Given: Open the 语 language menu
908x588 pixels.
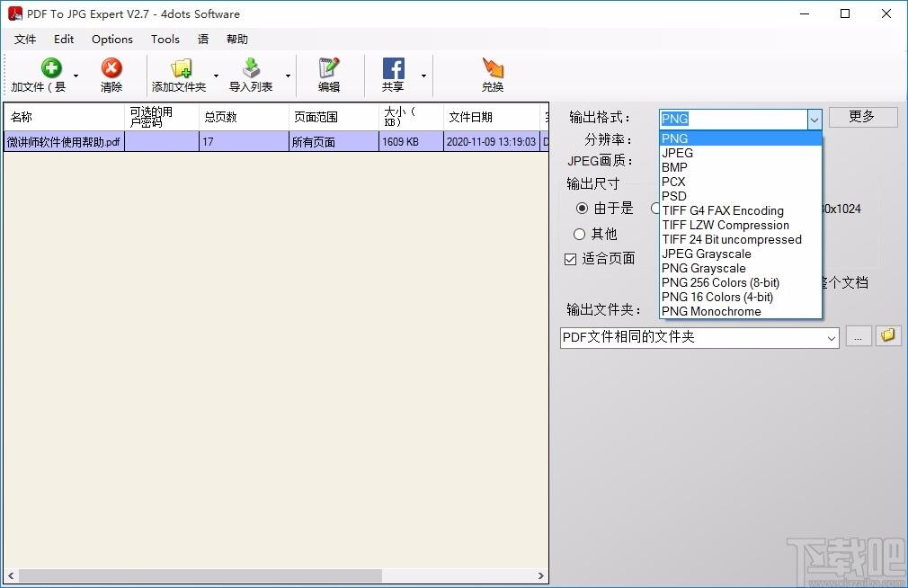Looking at the screenshot, I should [203, 39].
